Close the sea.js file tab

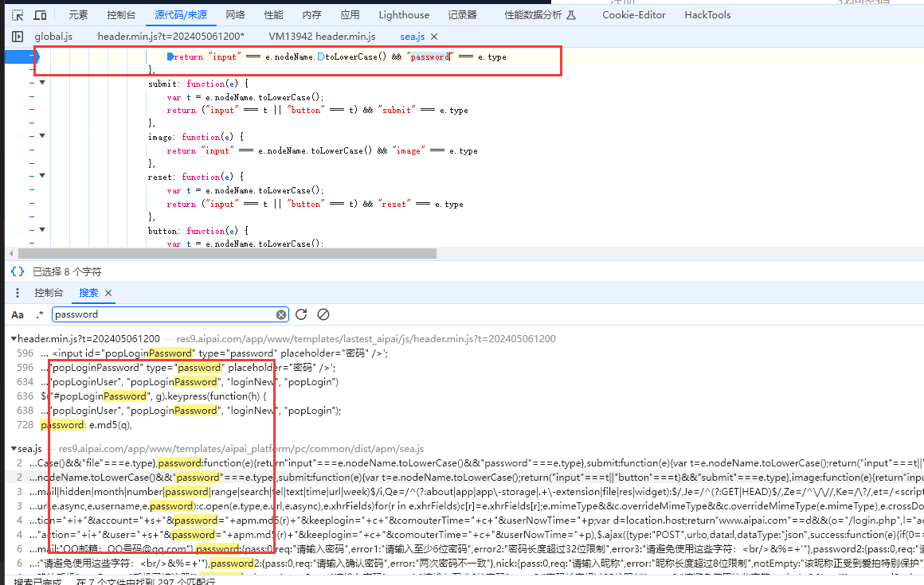(433, 37)
